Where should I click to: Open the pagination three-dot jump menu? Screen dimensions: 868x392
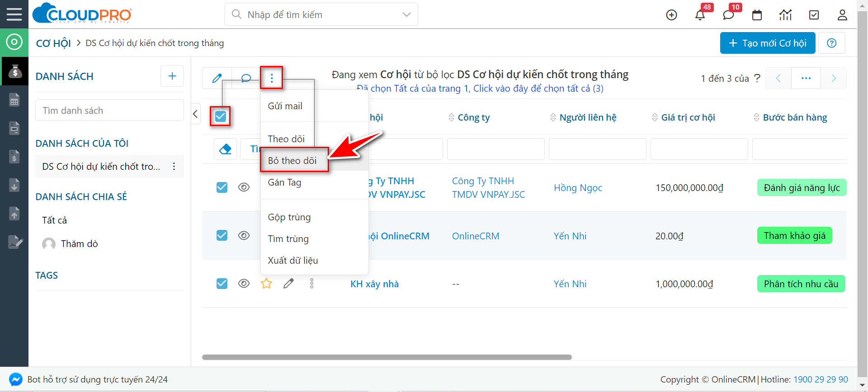point(806,78)
